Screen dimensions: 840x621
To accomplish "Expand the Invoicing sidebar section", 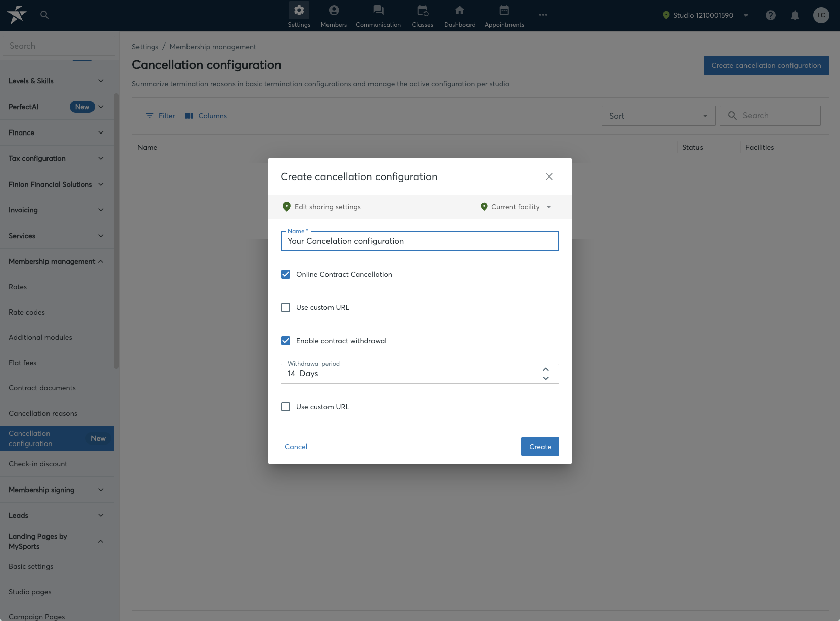I will point(57,210).
